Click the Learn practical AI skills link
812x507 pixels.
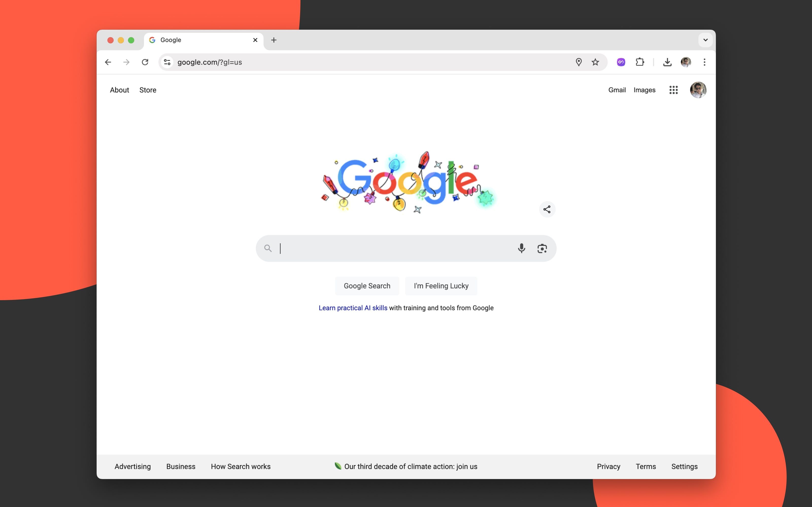click(352, 308)
